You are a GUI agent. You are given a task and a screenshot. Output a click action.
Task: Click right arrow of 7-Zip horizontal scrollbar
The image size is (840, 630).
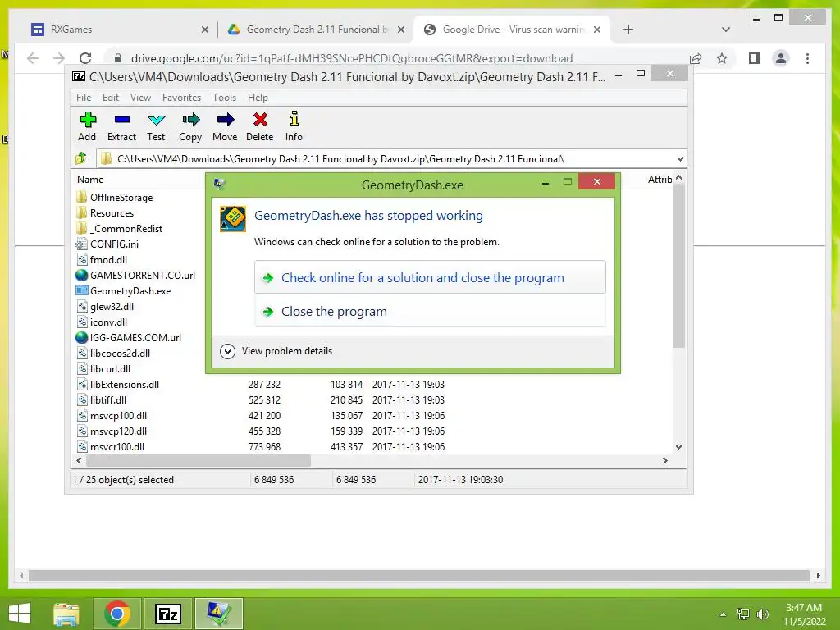point(664,461)
